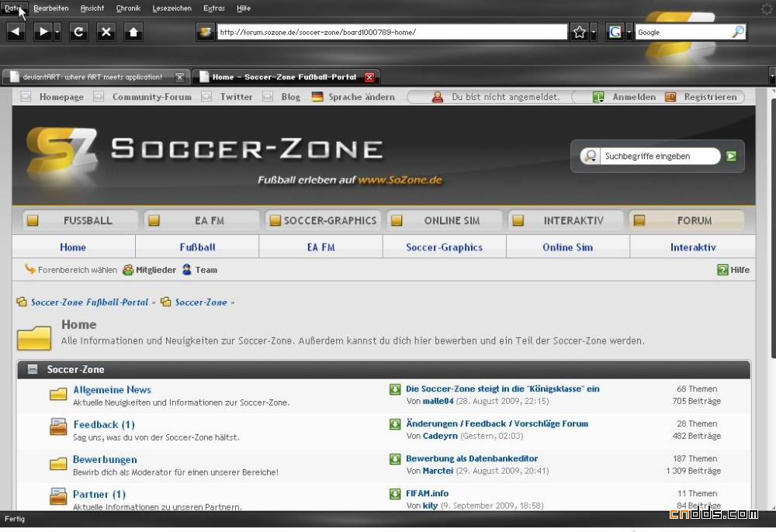The width and height of the screenshot is (776, 532).
Task: Click the magnifier in the Google search box
Action: (737, 32)
